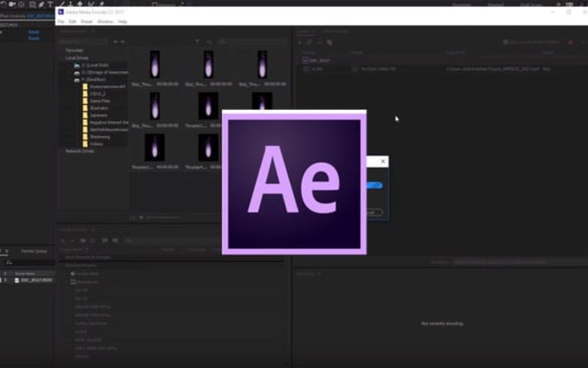Open the drive path dropdown in Media Browser
Image resolution: width=588 pixels, height=368 pixels.
click(x=84, y=42)
